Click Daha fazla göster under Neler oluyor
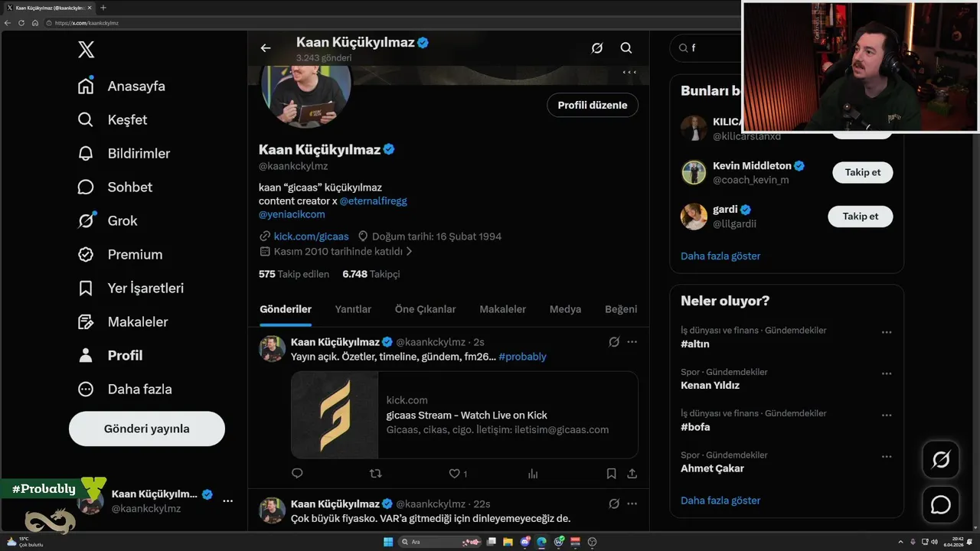The image size is (980, 551). (720, 500)
